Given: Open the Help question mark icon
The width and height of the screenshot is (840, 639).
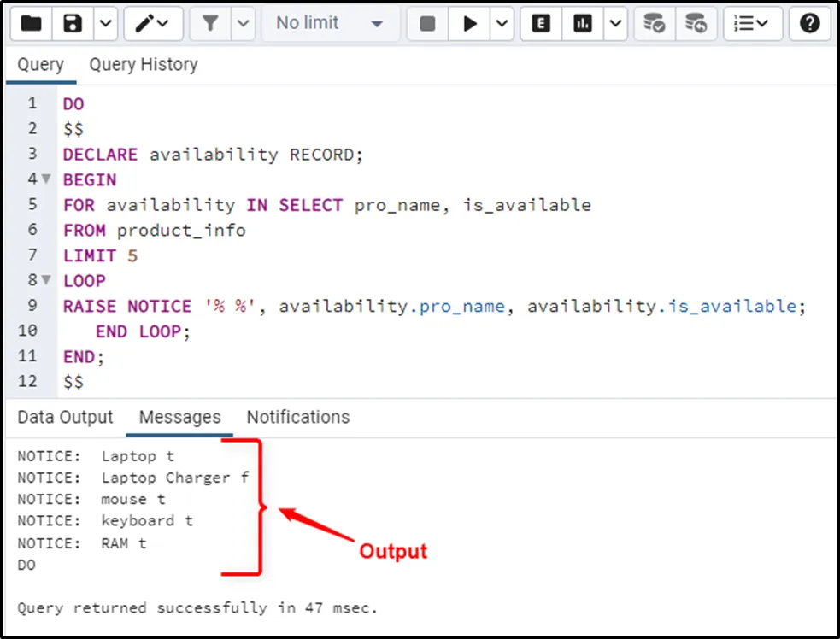Looking at the screenshot, I should coord(809,24).
